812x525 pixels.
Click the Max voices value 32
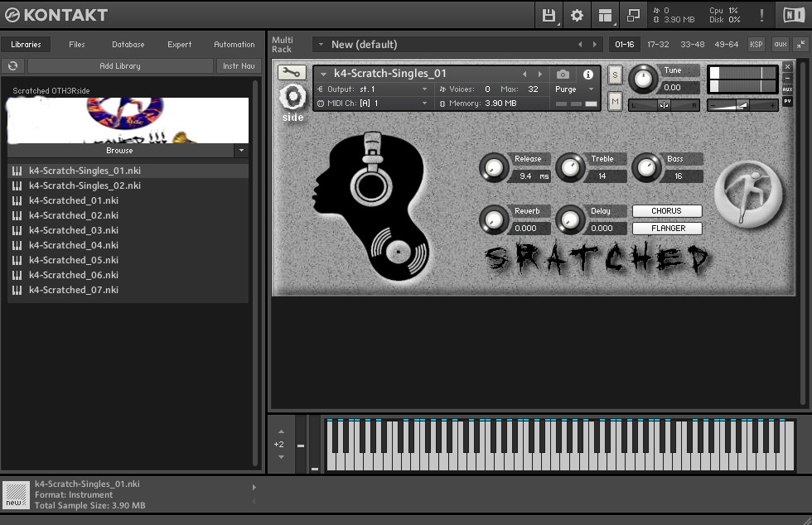(533, 89)
